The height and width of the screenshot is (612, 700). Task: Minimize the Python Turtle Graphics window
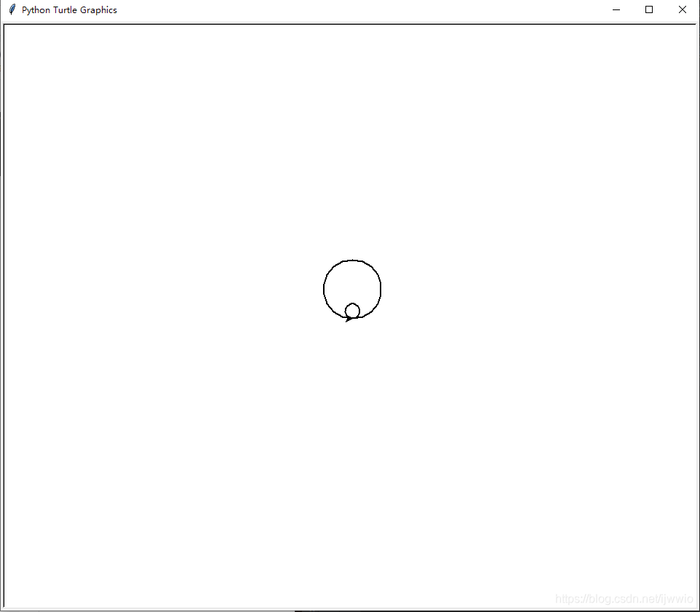616,9
